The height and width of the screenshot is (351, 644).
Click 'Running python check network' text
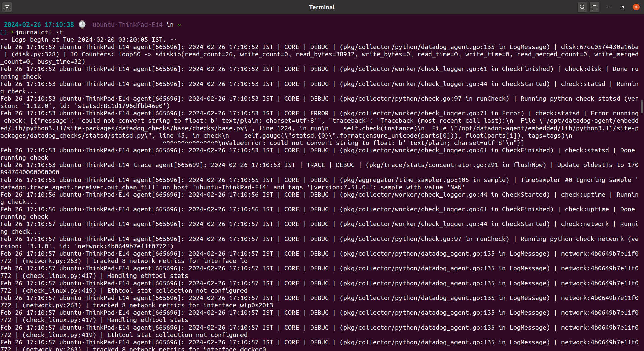point(572,239)
